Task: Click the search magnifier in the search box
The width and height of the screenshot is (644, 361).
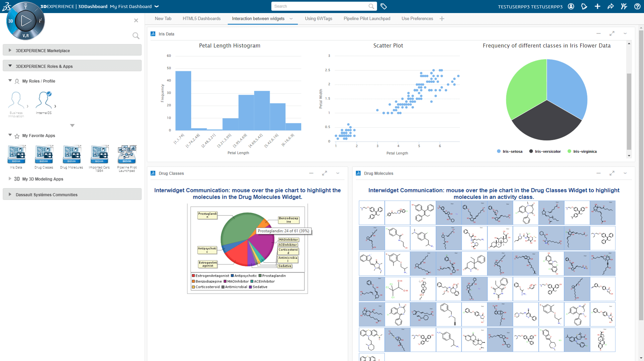Action: point(371,6)
